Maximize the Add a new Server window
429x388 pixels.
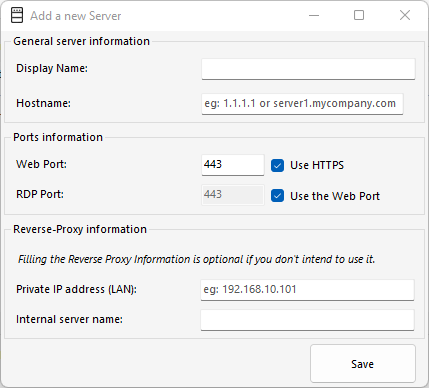359,15
